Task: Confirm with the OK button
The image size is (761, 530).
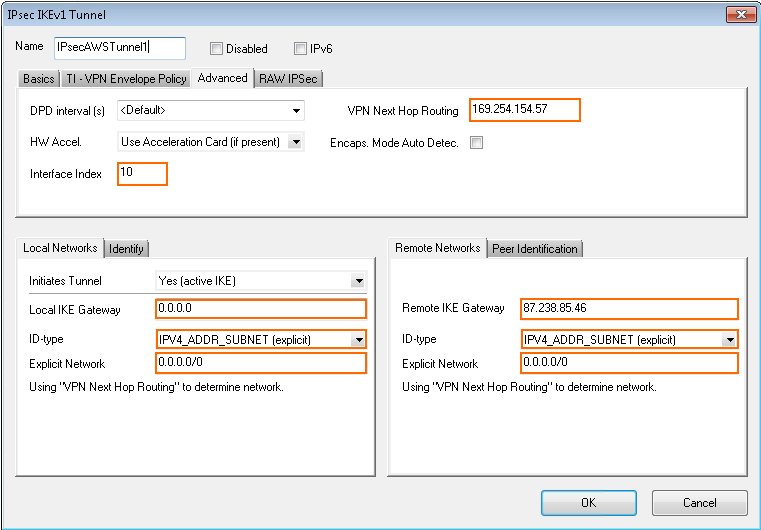Action: (589, 502)
